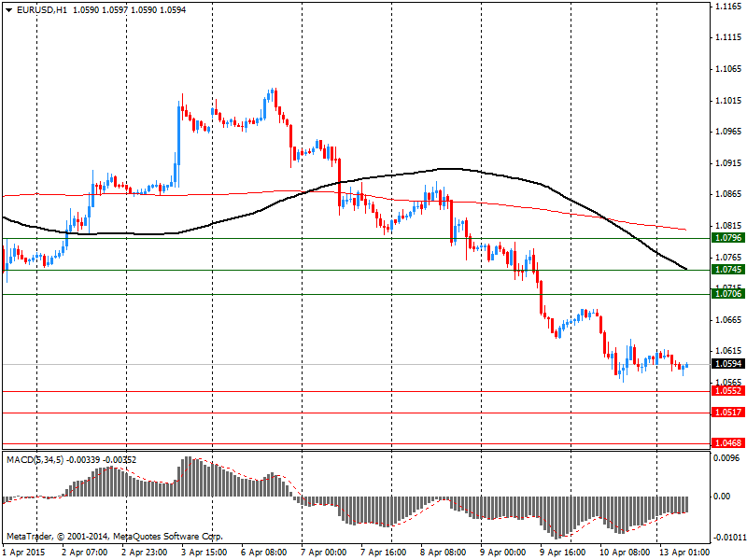Select the 7 Apr 16:00 time label

[384, 553]
